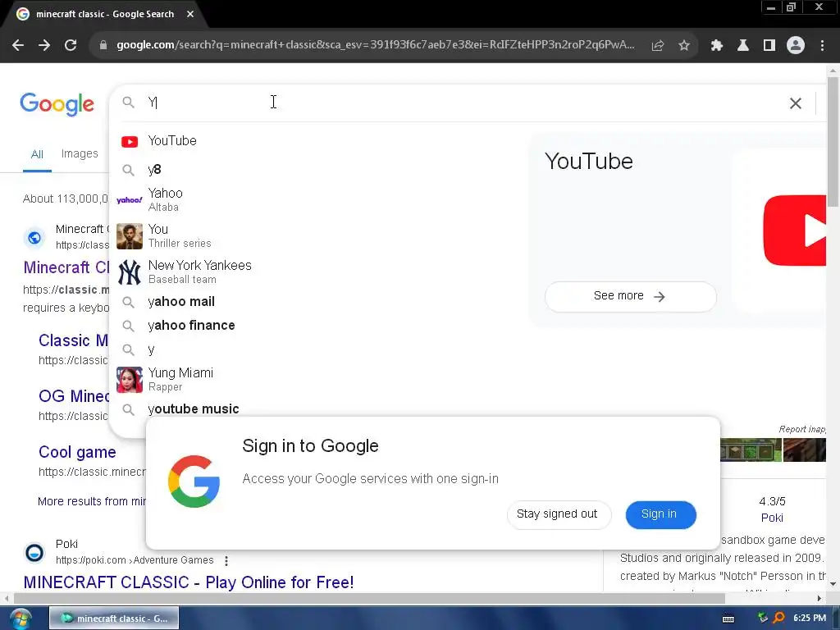840x630 pixels.
Task: Open the Minecraft Classic result title
Action: coord(66,267)
